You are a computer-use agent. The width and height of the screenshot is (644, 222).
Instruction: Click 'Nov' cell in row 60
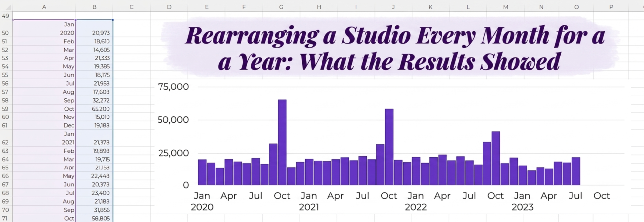tap(45, 117)
